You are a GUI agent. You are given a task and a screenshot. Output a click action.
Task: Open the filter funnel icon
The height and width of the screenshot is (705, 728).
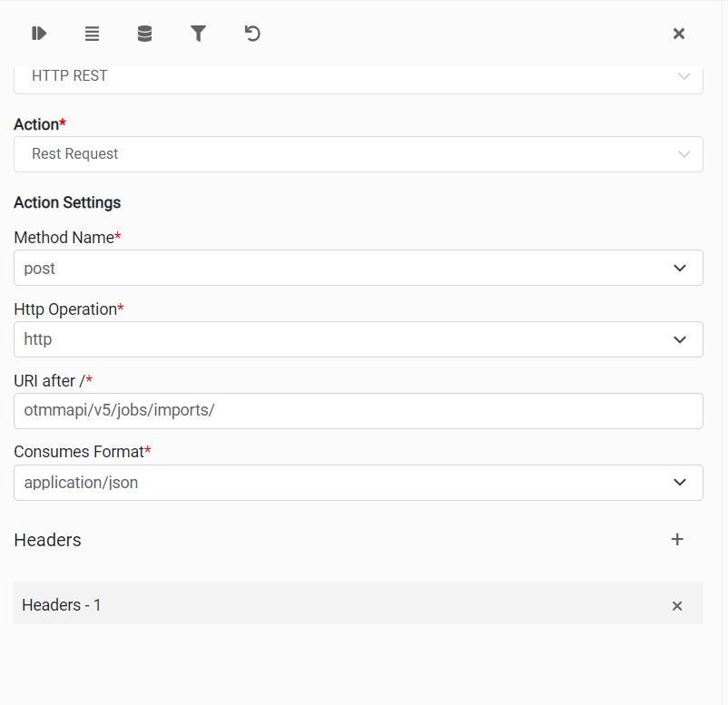(x=198, y=34)
